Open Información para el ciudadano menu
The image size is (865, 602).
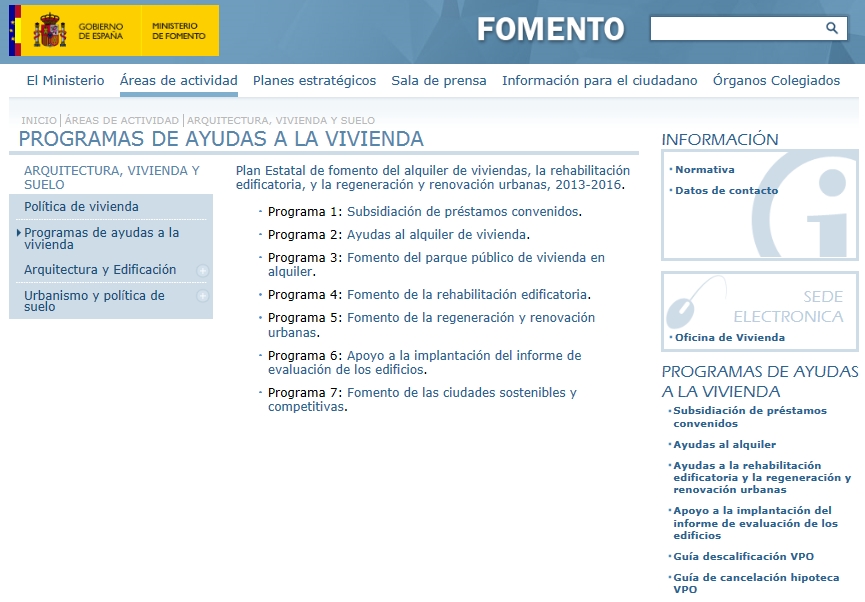600,81
